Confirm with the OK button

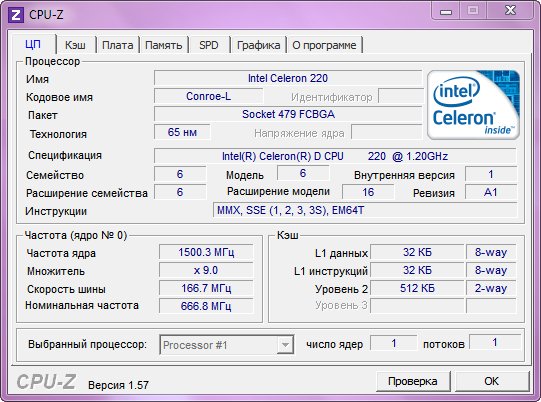click(491, 381)
